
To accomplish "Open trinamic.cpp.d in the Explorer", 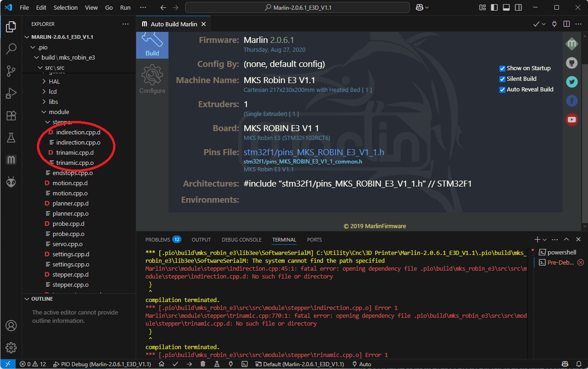I will (x=75, y=152).
